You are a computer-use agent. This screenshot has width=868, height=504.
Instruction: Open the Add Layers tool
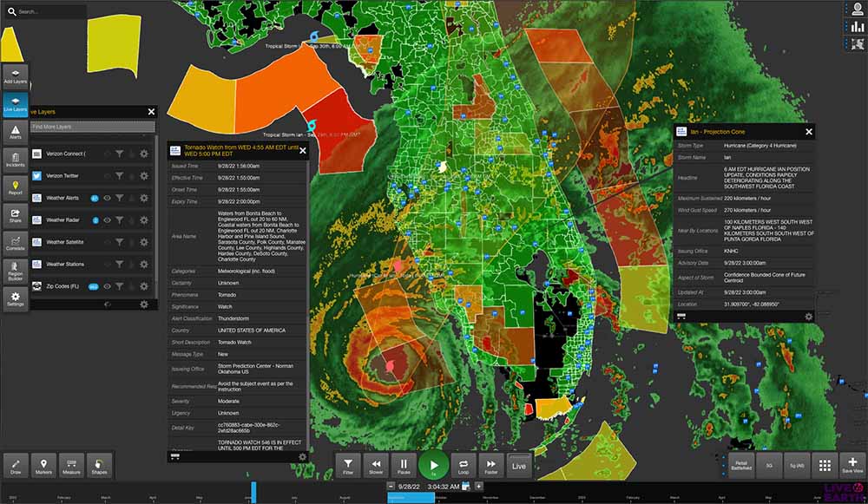[16, 76]
